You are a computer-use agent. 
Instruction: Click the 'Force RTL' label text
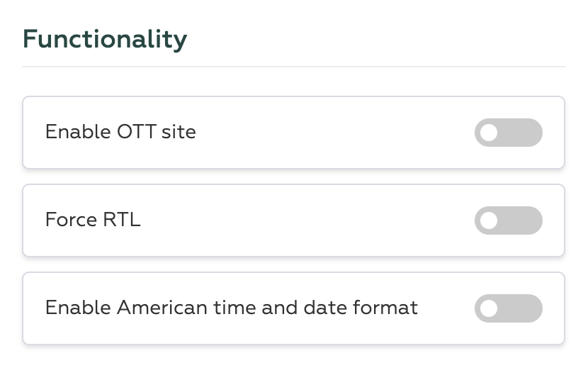[x=93, y=220]
